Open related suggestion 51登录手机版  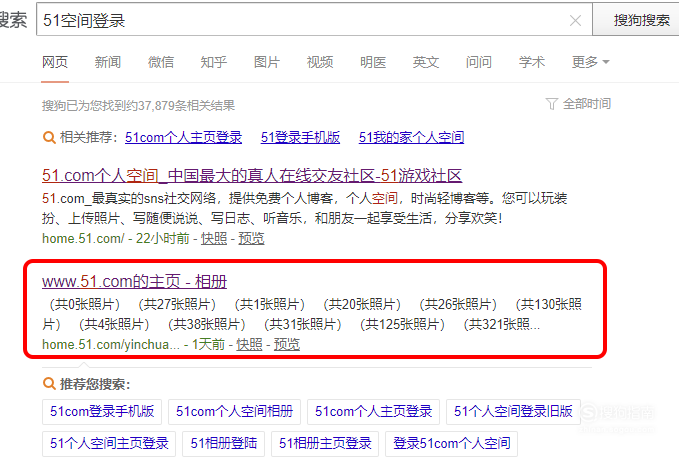300,137
